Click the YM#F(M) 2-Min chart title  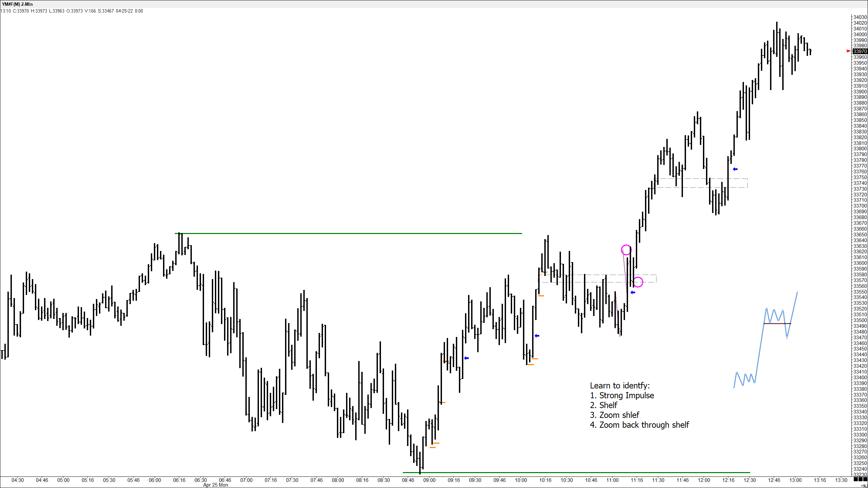[17, 4]
